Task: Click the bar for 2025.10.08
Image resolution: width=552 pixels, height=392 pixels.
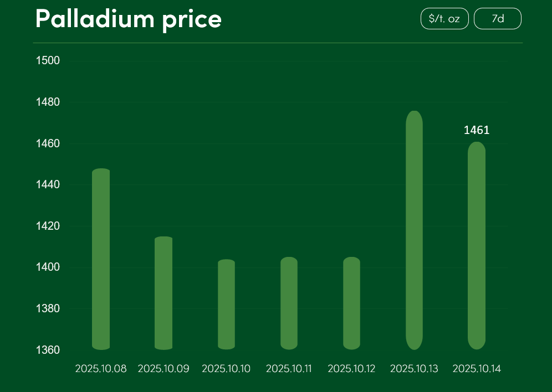Action: 101,259
